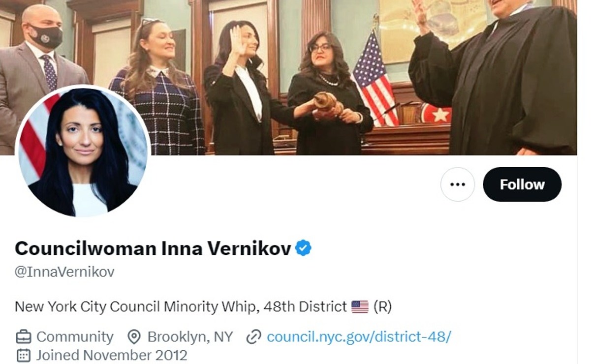
Task: Click the (R) party tag in bio
Action: point(382,307)
